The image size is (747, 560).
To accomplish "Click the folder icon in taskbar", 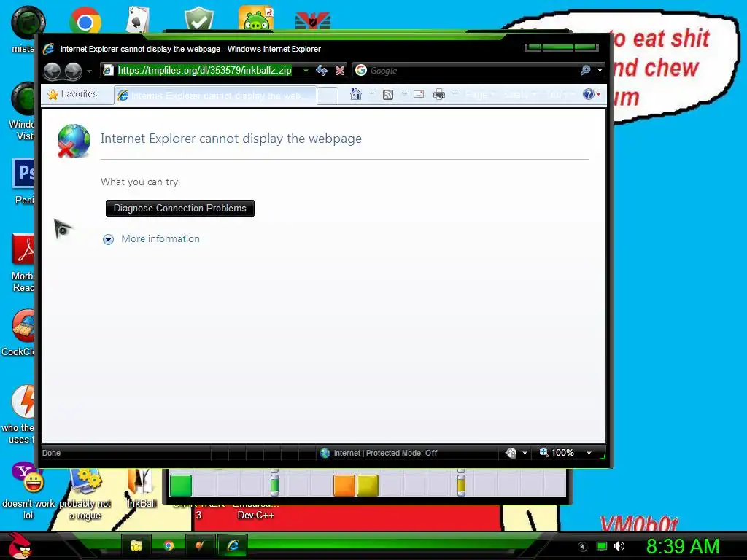I will pos(136,545).
